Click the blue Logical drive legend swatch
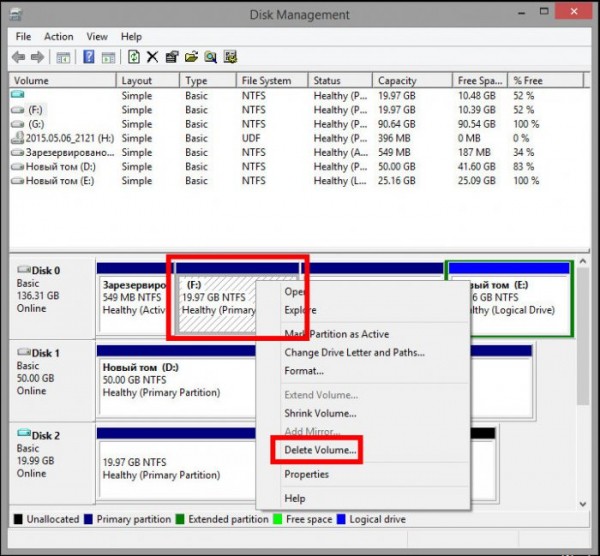600x556 pixels. (x=341, y=519)
